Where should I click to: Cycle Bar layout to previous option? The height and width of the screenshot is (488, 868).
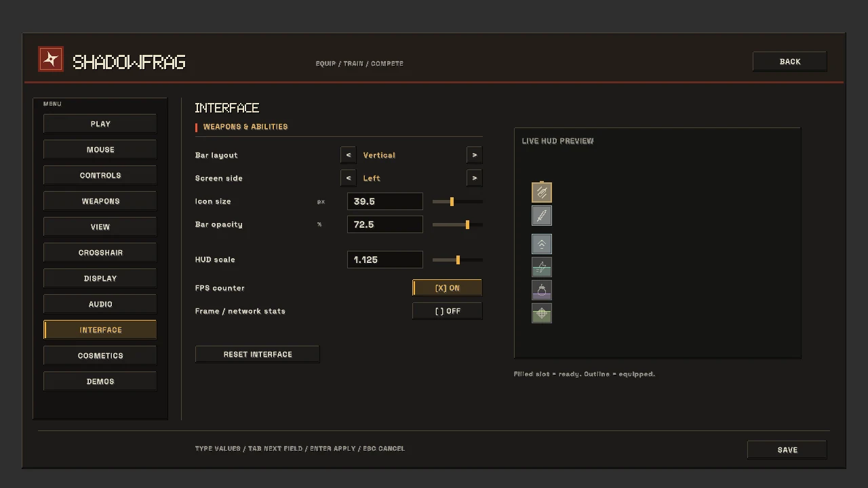point(349,155)
